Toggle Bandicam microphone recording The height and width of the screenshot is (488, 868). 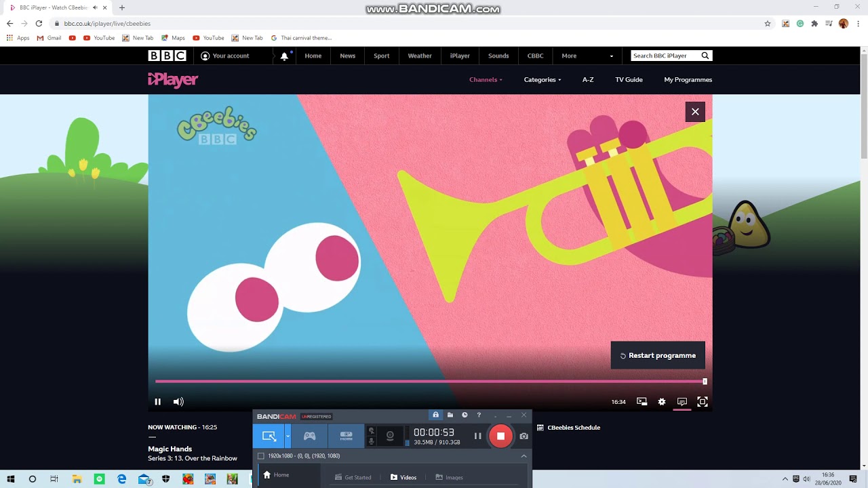(371, 441)
